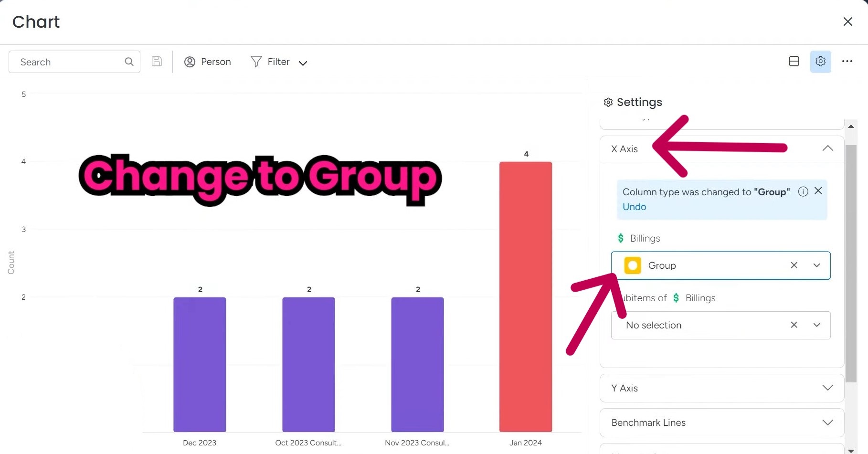Click the Settings panel heading
This screenshot has height=454, width=868.
click(639, 102)
